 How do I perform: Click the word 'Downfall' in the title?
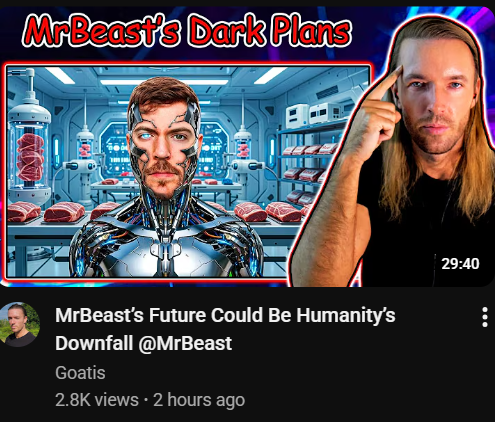94,343
